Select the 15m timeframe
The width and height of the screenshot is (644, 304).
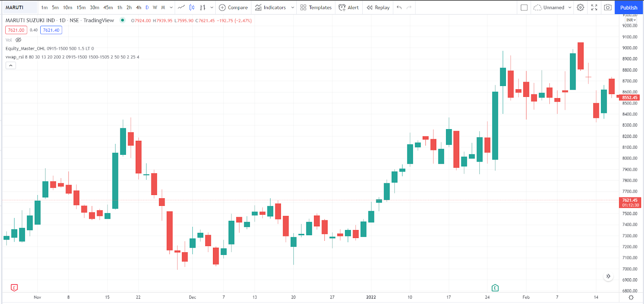click(x=81, y=7)
